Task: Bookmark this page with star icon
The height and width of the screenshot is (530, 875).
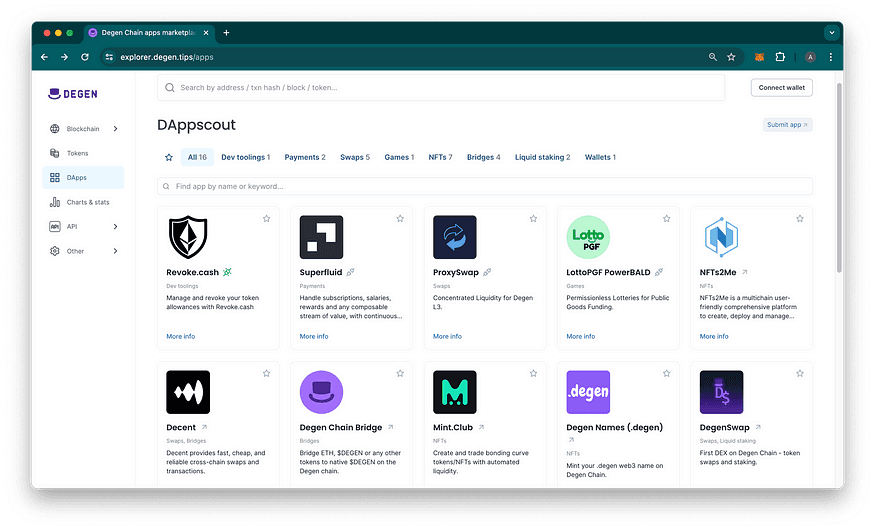Action: click(x=731, y=57)
